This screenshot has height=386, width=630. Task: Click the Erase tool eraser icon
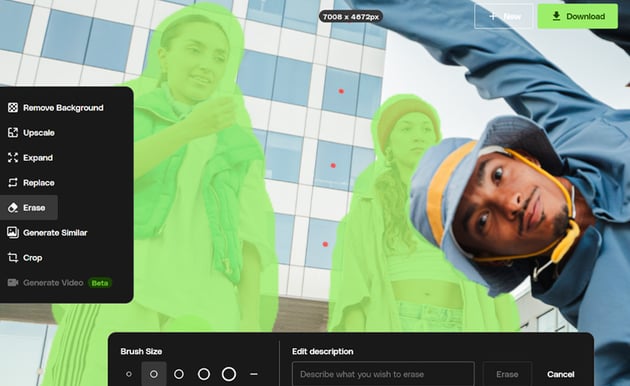pos(13,208)
